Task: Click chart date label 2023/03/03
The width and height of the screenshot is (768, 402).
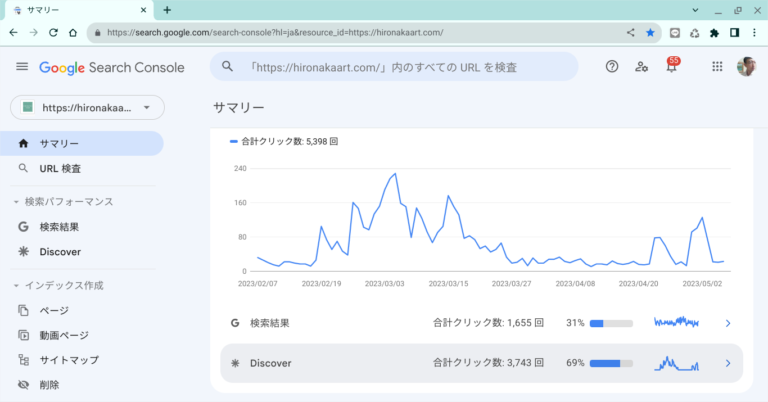Action: [384, 284]
